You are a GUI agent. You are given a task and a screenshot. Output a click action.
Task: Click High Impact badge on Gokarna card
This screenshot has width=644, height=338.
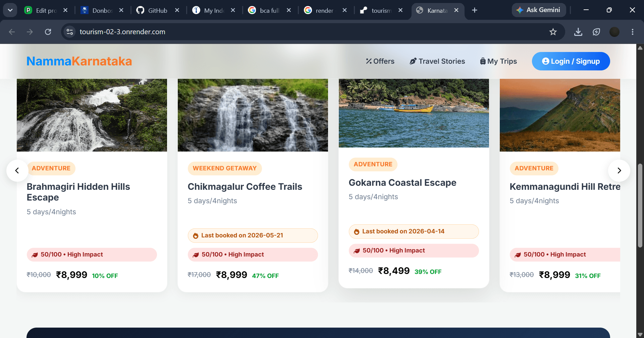click(x=414, y=250)
